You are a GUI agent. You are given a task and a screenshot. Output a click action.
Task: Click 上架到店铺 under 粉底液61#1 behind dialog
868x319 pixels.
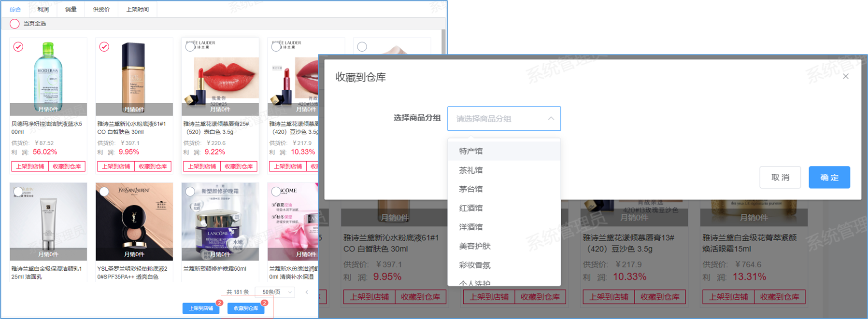[x=369, y=297]
